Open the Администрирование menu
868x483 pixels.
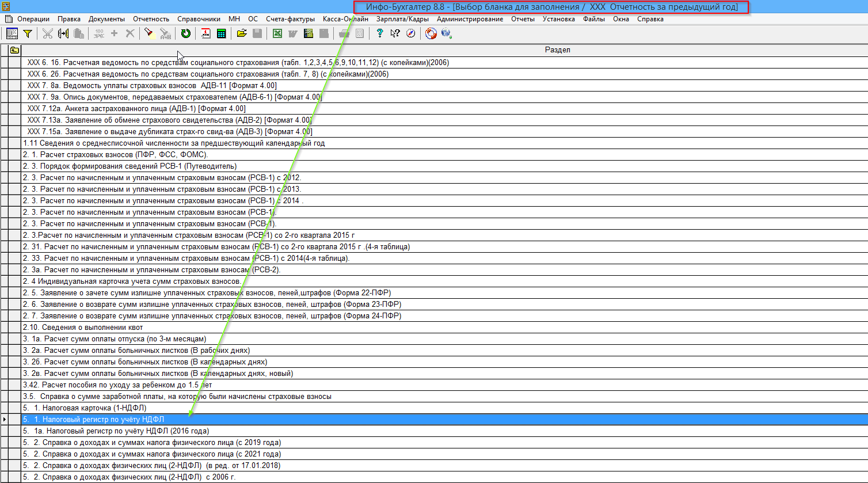coord(470,19)
